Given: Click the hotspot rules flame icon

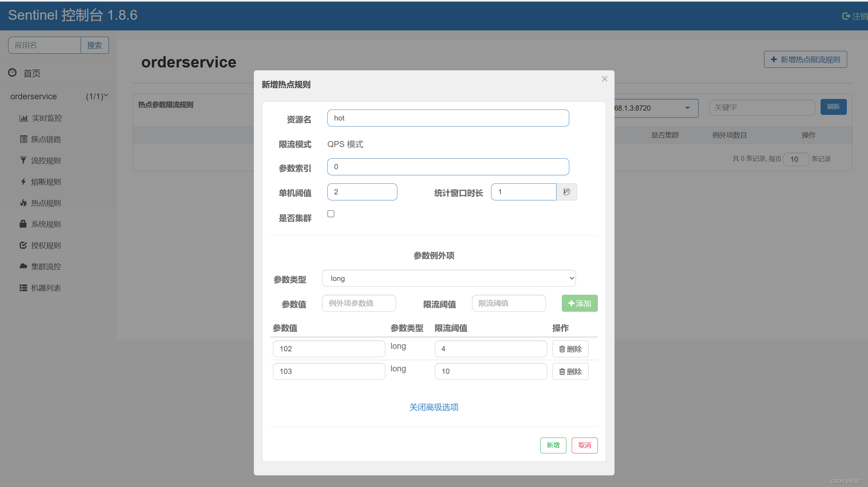Looking at the screenshot, I should pyautogui.click(x=23, y=203).
